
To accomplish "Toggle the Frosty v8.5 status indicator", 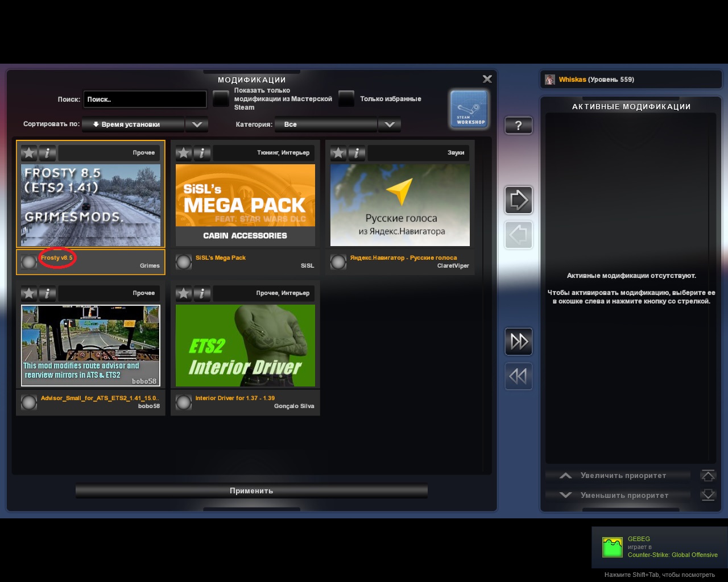I will pyautogui.click(x=29, y=262).
